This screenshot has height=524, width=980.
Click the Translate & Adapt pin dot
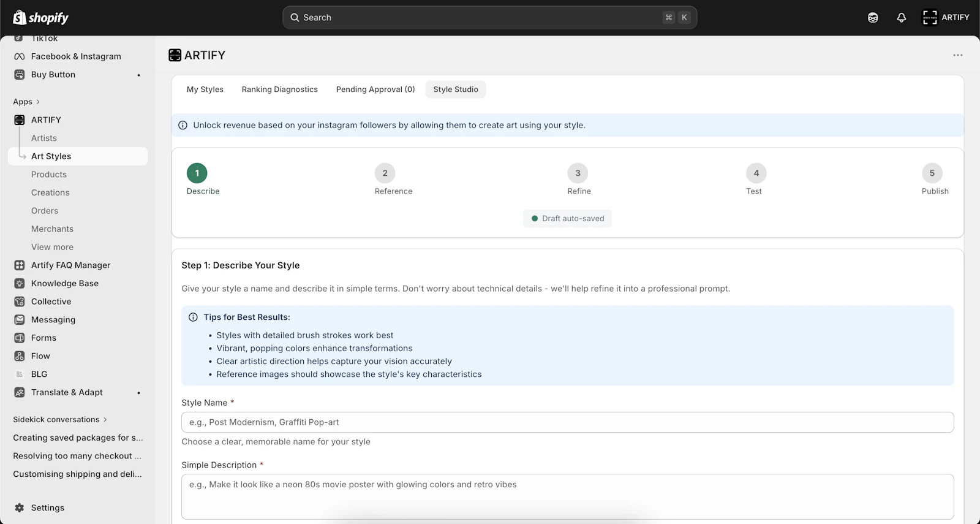coord(139,393)
